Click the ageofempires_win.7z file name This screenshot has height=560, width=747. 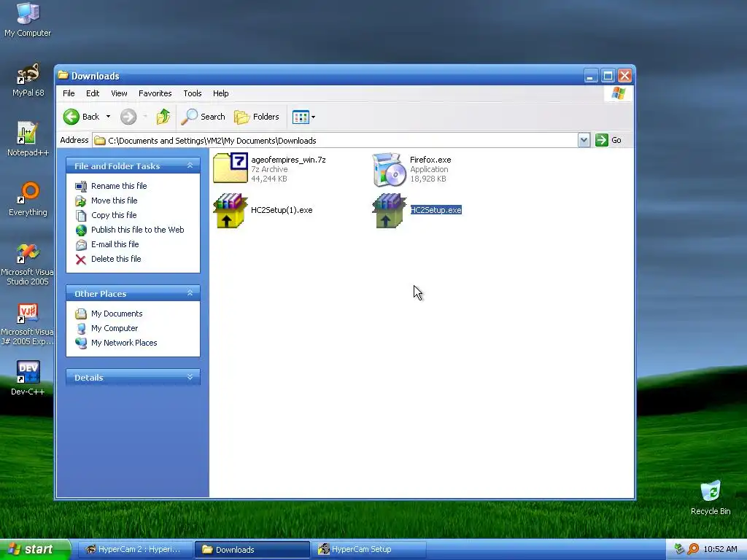coord(288,160)
